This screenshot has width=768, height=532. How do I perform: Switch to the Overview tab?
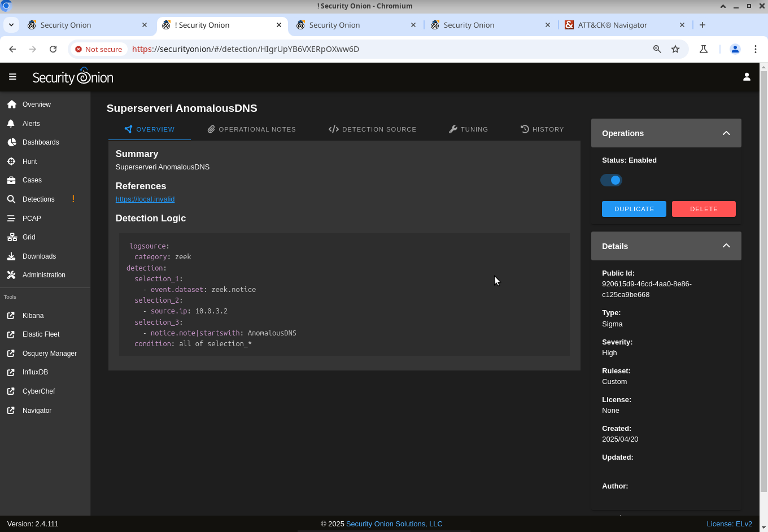(150, 129)
